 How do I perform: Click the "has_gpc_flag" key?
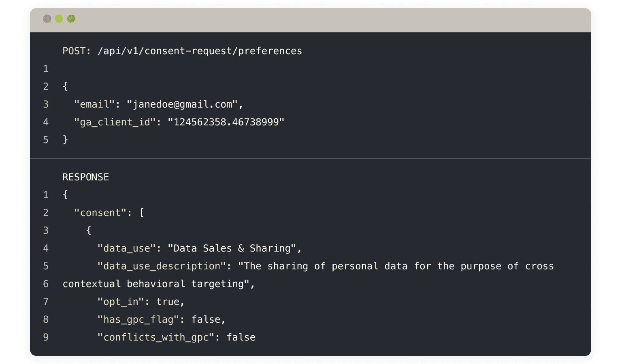138,320
